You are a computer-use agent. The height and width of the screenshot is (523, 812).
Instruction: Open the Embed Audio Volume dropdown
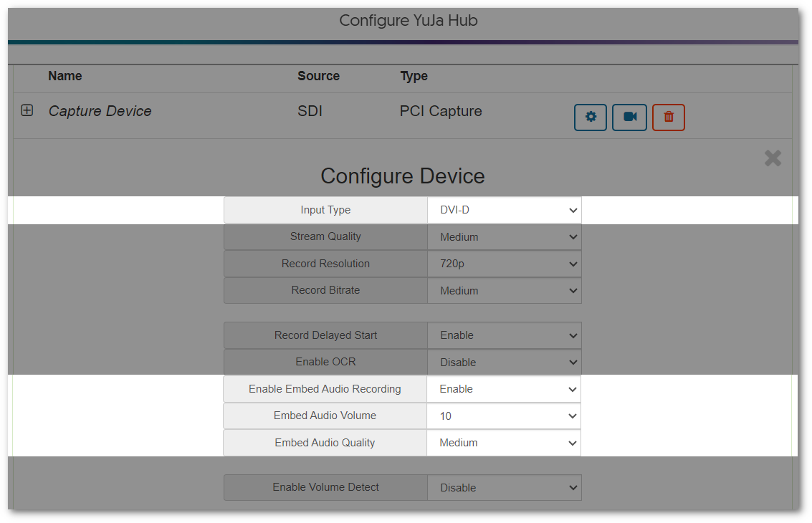click(x=504, y=416)
